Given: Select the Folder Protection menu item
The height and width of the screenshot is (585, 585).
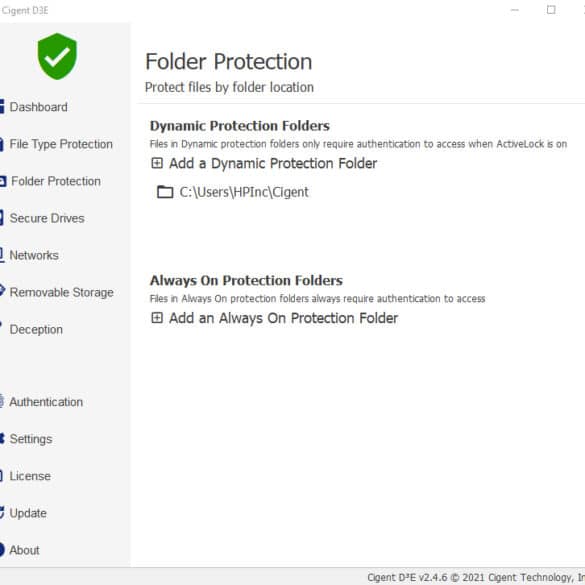Looking at the screenshot, I should pos(56,181).
